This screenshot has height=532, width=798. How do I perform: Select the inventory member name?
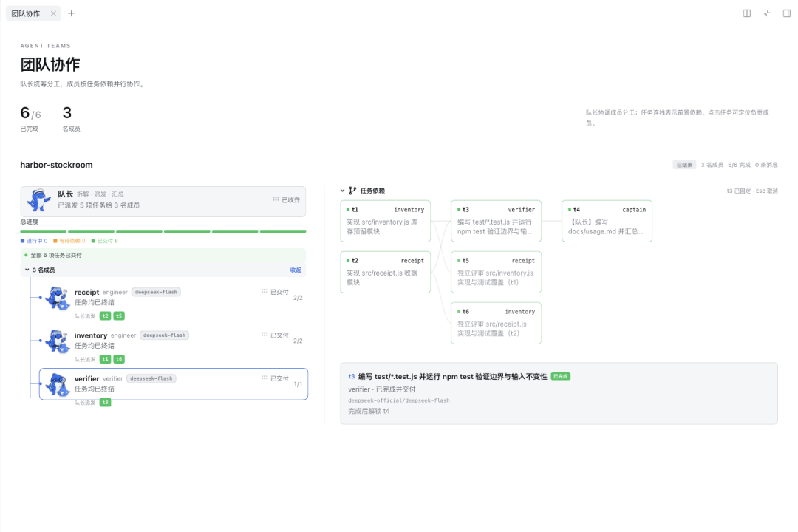pyautogui.click(x=91, y=335)
